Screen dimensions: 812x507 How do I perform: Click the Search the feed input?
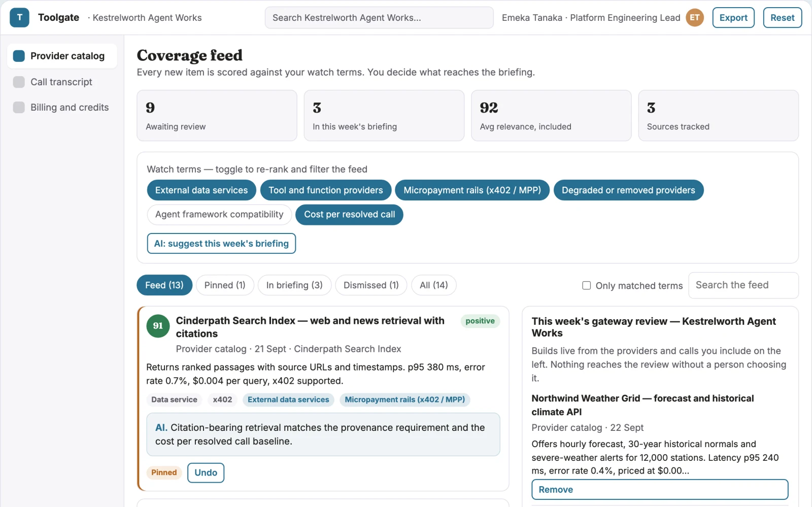pyautogui.click(x=743, y=285)
